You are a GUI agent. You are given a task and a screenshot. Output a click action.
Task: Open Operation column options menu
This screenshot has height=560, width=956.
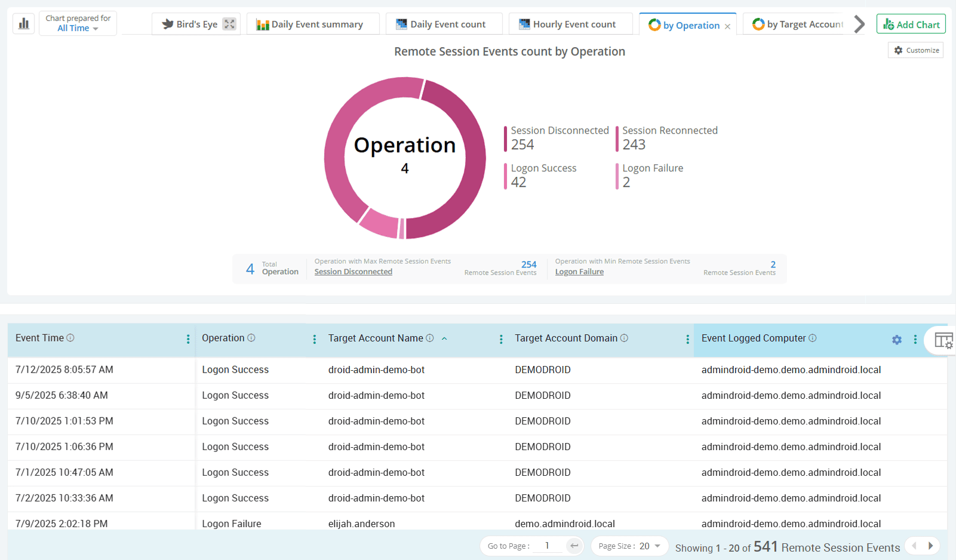tap(315, 339)
